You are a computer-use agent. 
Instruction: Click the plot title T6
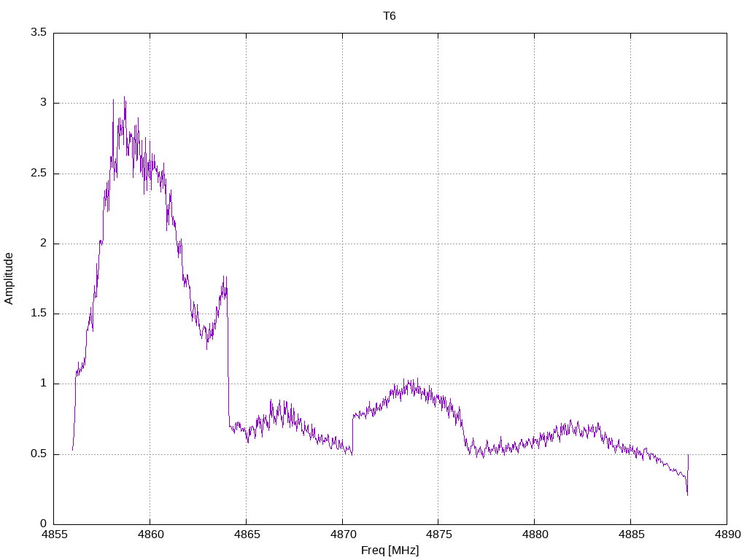click(x=390, y=16)
